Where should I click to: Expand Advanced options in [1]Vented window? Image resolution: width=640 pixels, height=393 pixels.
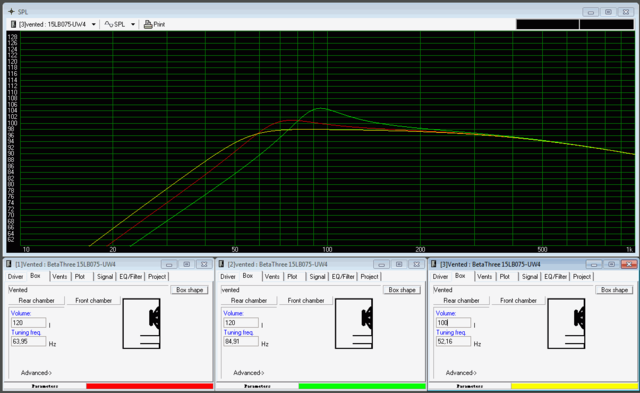point(36,373)
